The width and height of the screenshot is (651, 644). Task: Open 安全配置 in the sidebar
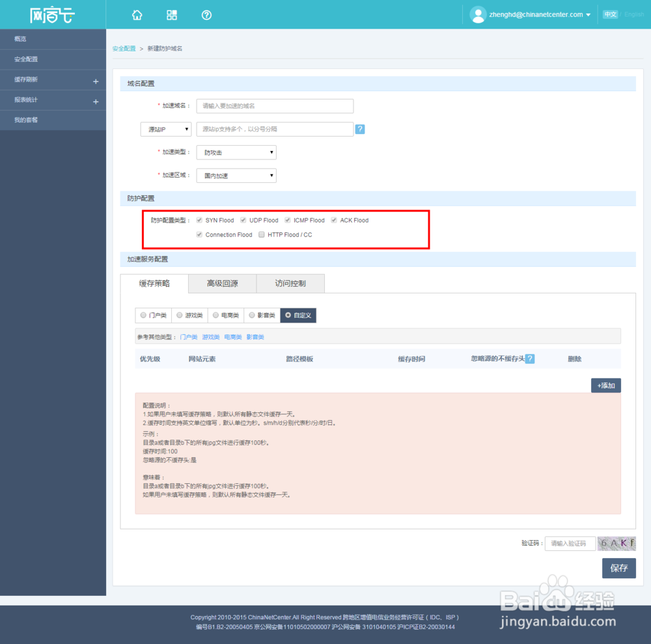click(x=53, y=59)
